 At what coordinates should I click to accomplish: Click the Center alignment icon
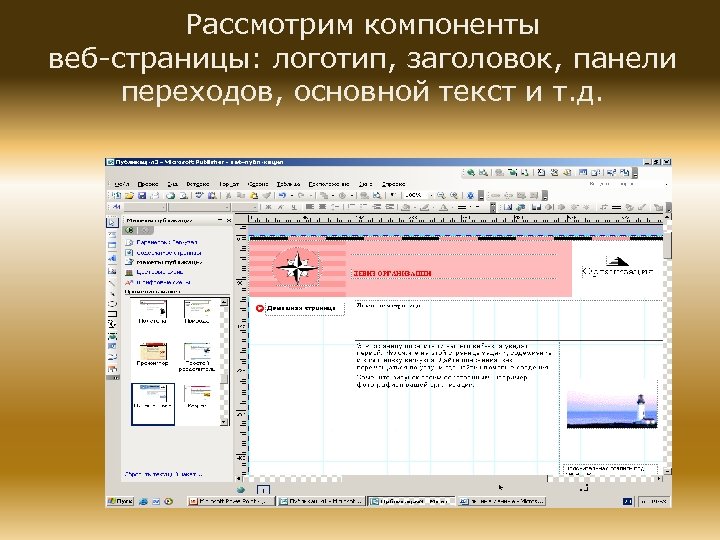pos(323,208)
